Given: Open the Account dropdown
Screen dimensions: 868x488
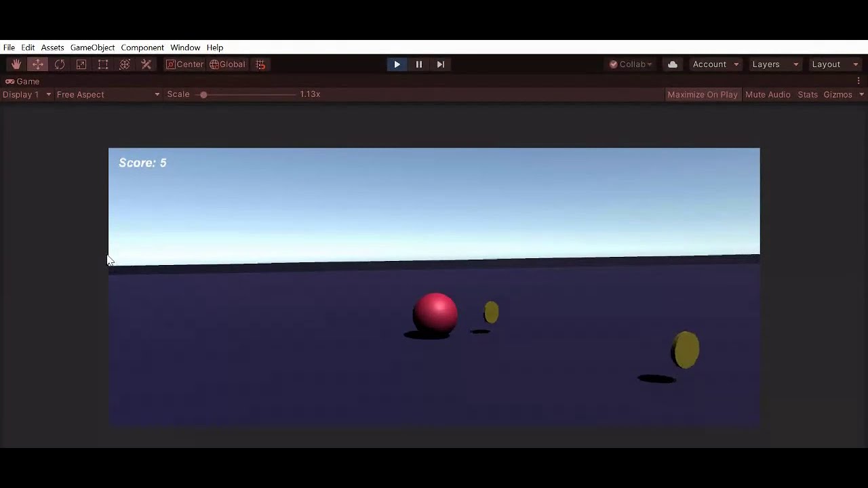Looking at the screenshot, I should click(715, 64).
